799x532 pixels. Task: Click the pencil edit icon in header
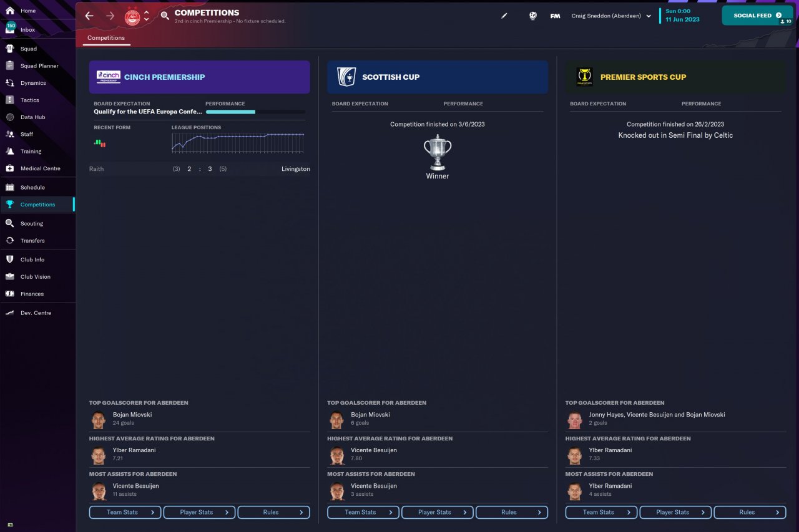pos(504,16)
